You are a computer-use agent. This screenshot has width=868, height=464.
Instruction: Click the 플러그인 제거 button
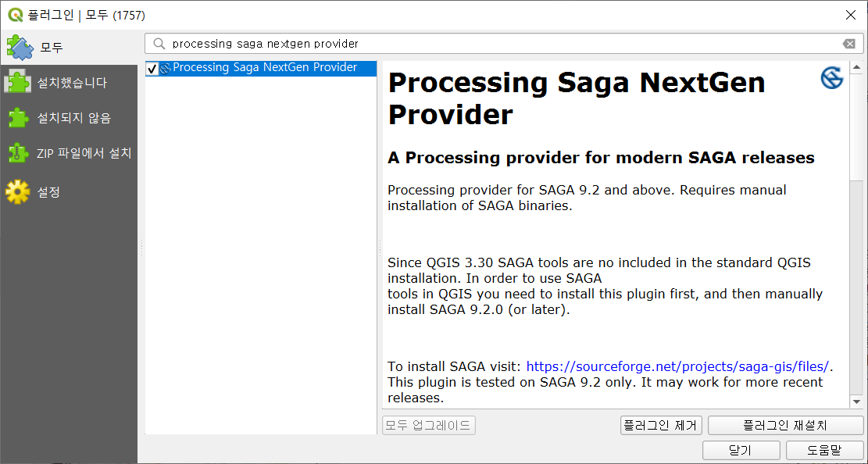click(661, 425)
